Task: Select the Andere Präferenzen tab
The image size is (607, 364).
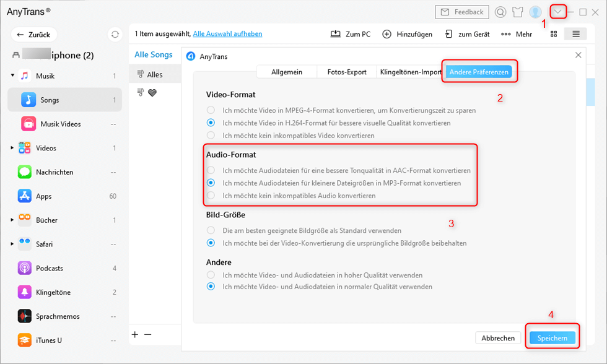Action: 479,72
